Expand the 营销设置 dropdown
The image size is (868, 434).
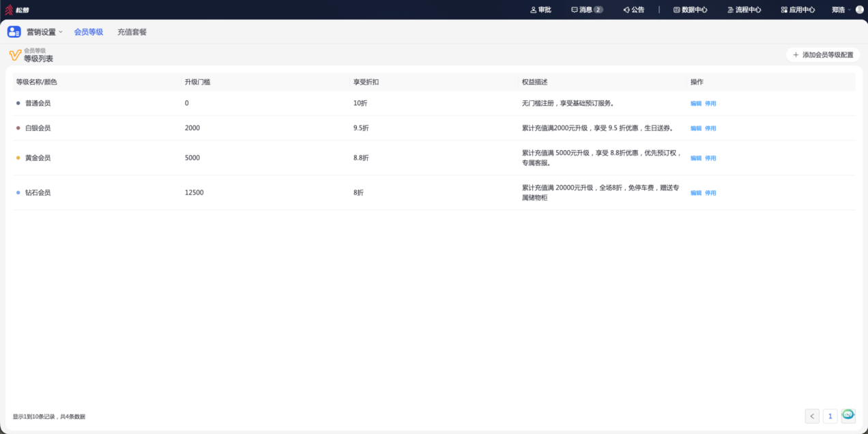[44, 32]
